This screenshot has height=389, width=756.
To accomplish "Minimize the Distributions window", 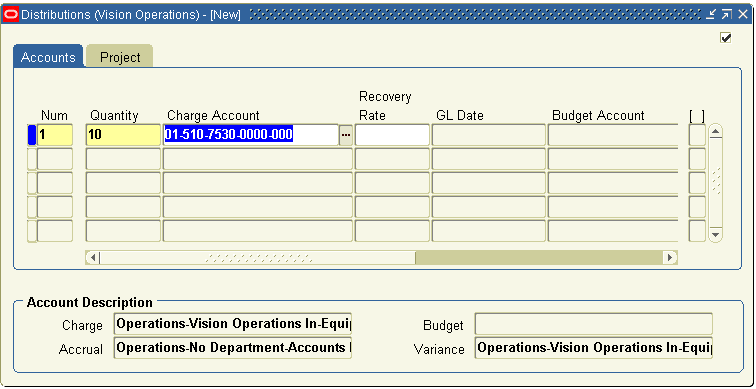I will click(x=711, y=14).
